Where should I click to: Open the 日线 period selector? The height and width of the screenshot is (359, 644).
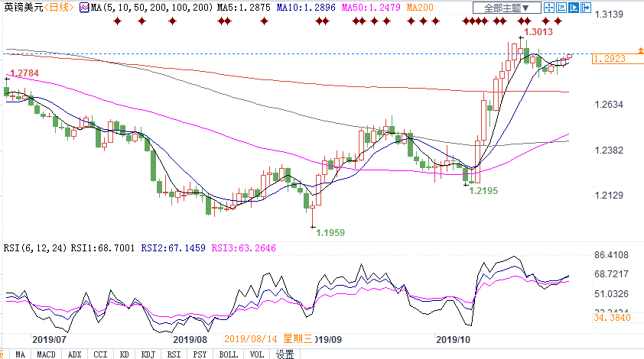coord(60,8)
